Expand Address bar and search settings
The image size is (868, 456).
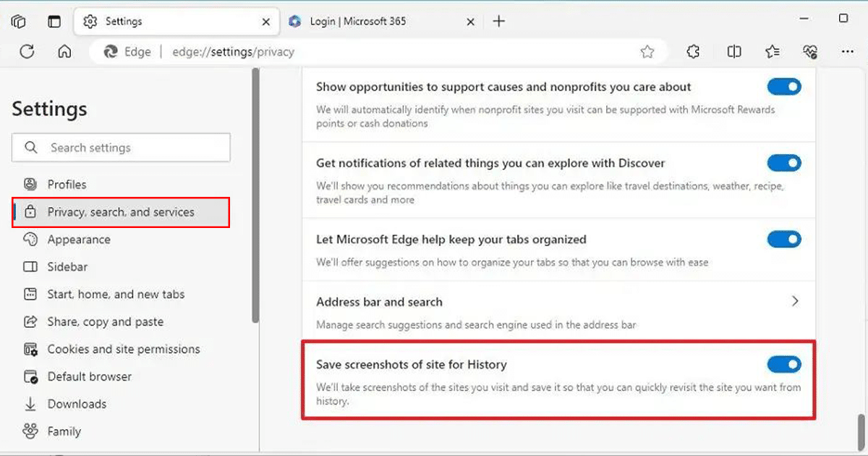click(795, 300)
